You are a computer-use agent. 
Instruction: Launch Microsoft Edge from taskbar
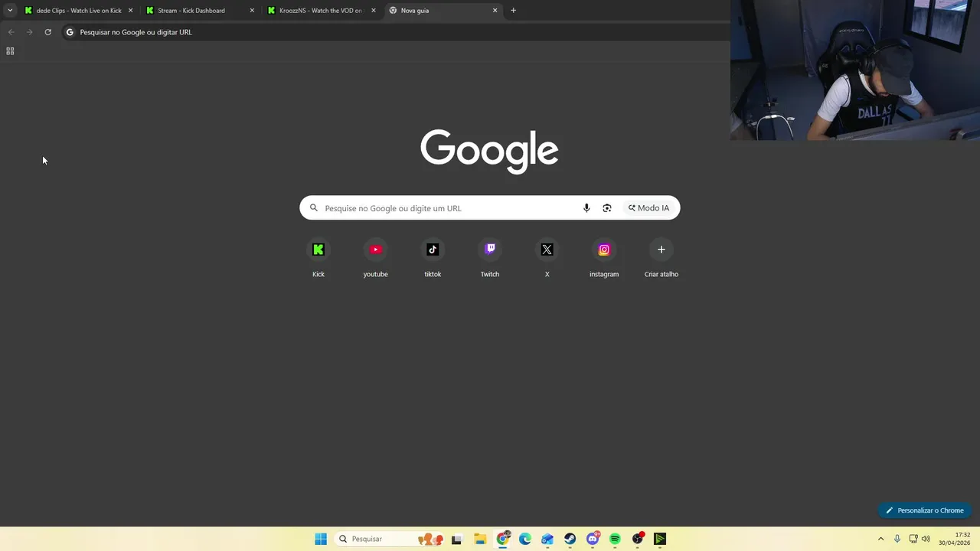(x=525, y=539)
